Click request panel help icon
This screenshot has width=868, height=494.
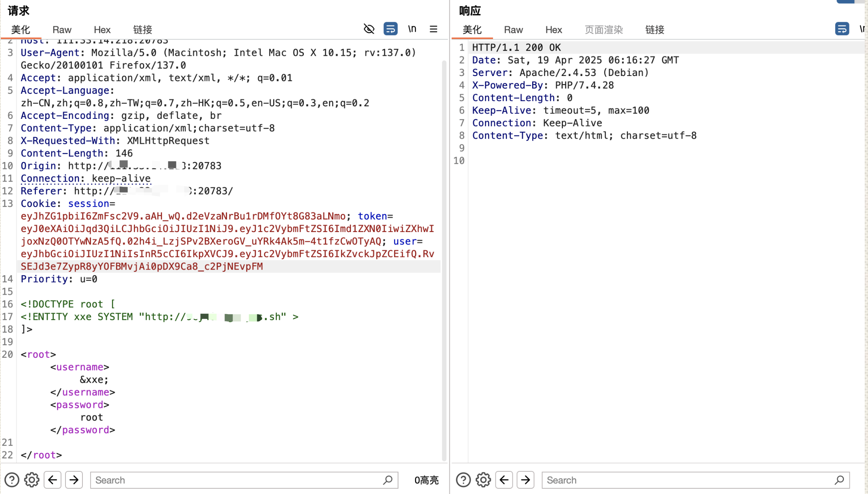tap(12, 480)
